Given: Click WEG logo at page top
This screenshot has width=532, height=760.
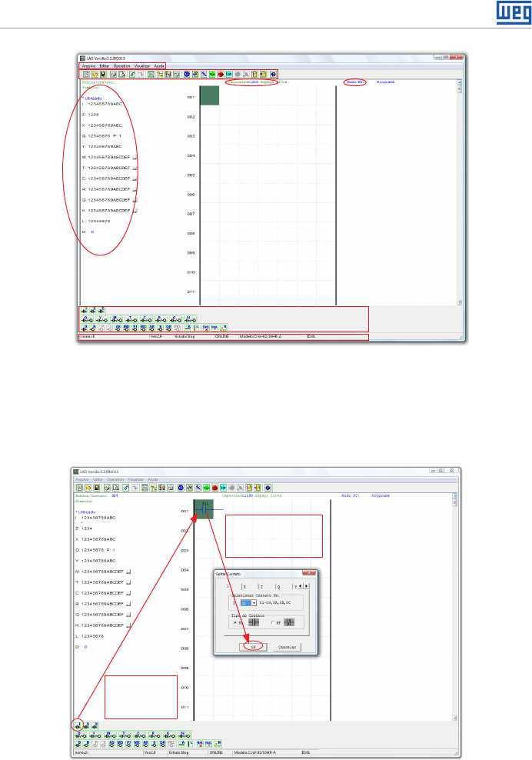Looking at the screenshot, I should [x=514, y=12].
